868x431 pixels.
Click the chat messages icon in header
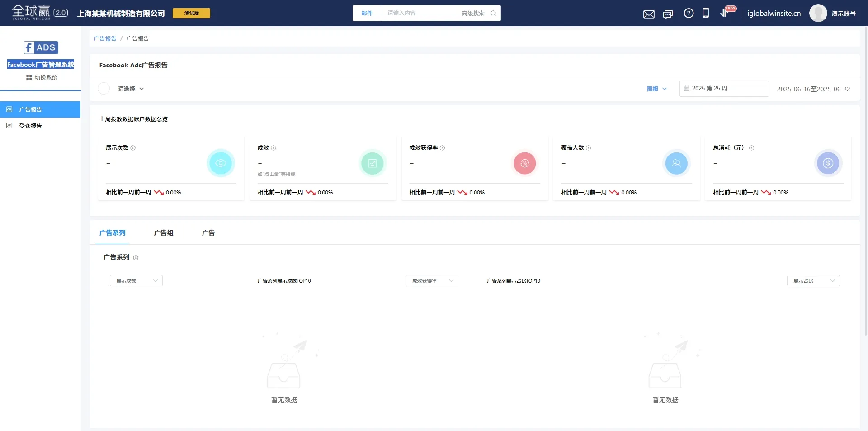668,14
